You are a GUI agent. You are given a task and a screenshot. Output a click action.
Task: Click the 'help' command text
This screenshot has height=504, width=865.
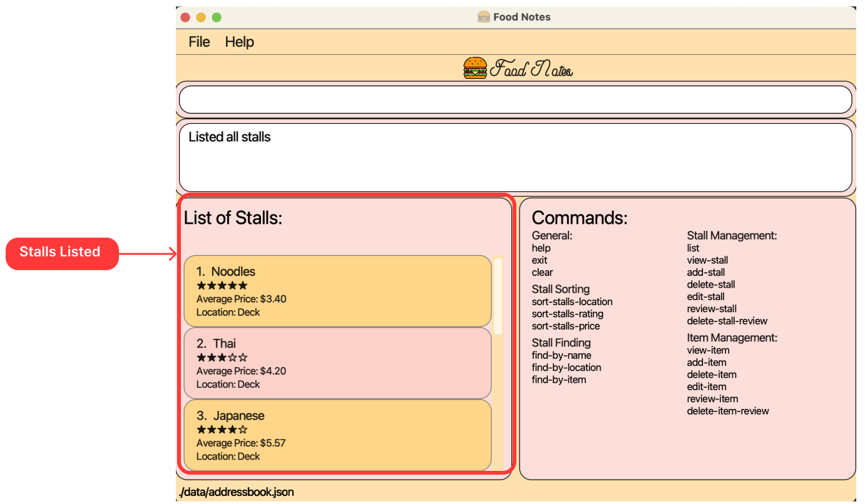[541, 248]
